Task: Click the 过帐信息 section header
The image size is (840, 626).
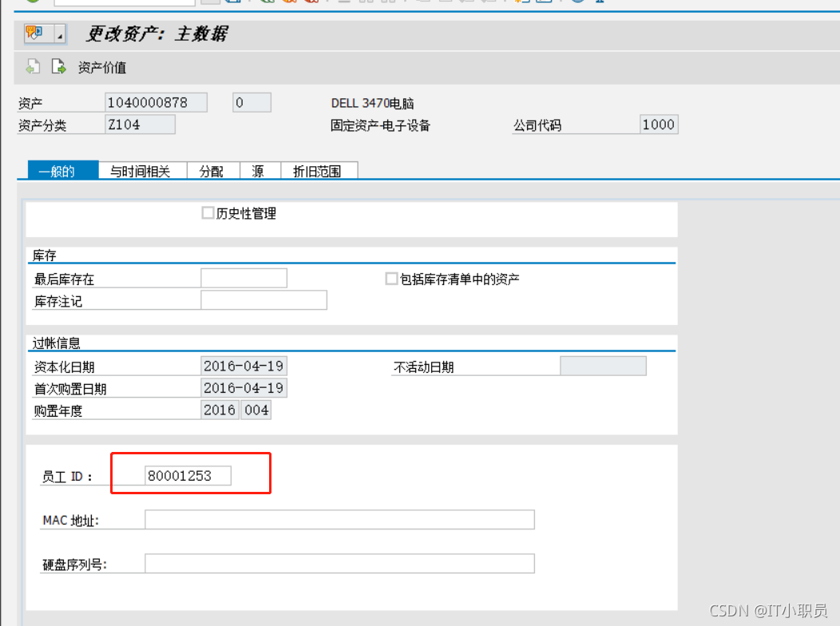Action: [56, 343]
